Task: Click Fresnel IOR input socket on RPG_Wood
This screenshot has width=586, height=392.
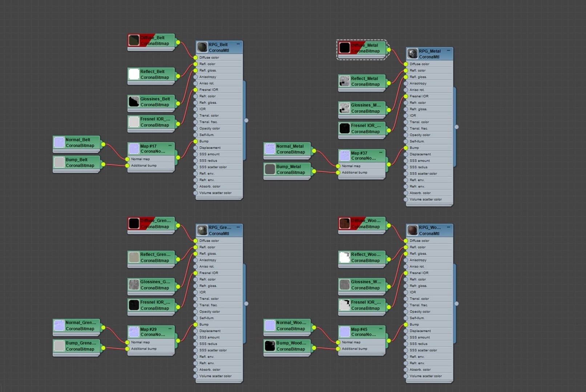Action: coord(406,273)
